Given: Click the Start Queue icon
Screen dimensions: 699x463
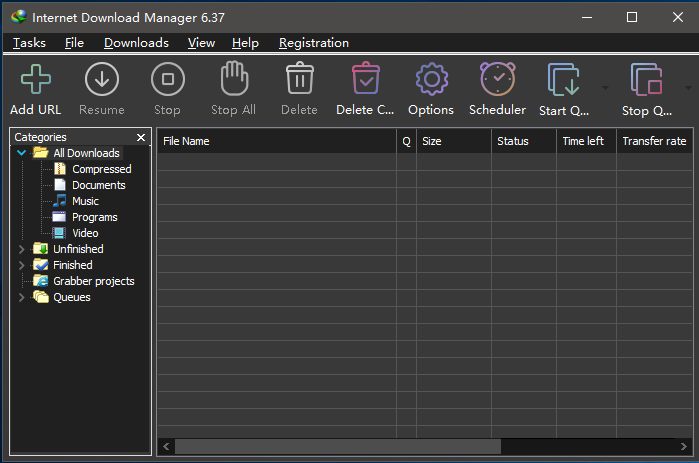Looking at the screenshot, I should click(563, 79).
